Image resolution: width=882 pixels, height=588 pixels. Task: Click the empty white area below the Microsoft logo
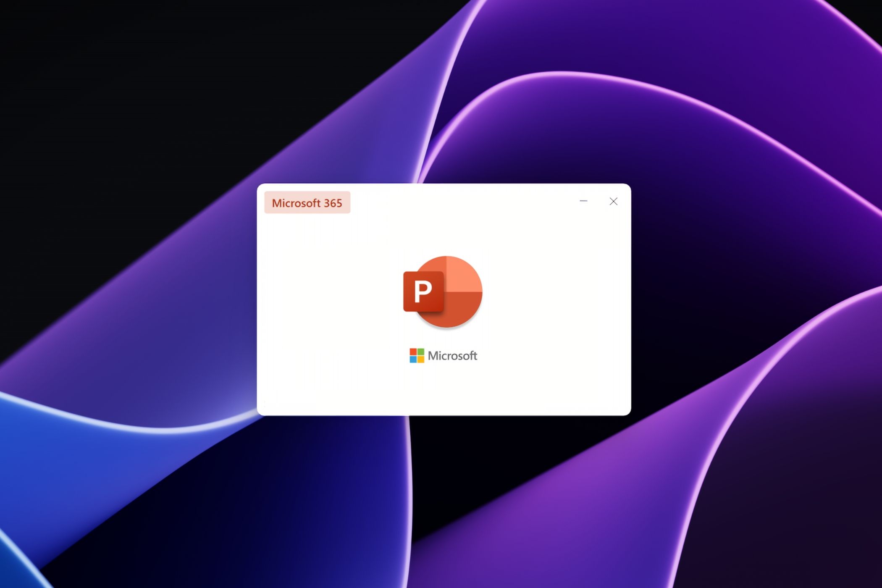(x=445, y=391)
